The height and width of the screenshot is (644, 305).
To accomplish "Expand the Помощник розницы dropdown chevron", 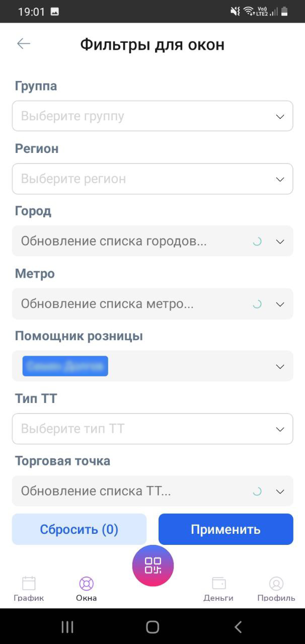I will point(280,367).
